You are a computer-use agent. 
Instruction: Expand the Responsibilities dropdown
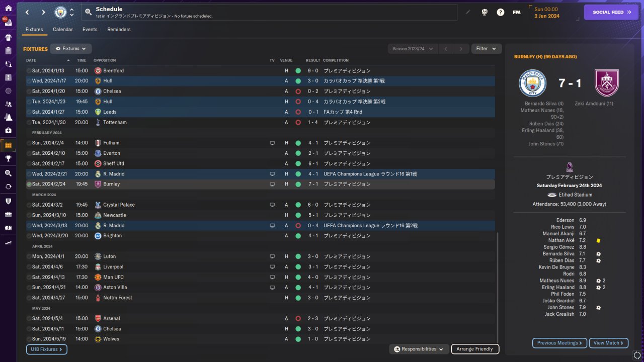(x=420, y=349)
